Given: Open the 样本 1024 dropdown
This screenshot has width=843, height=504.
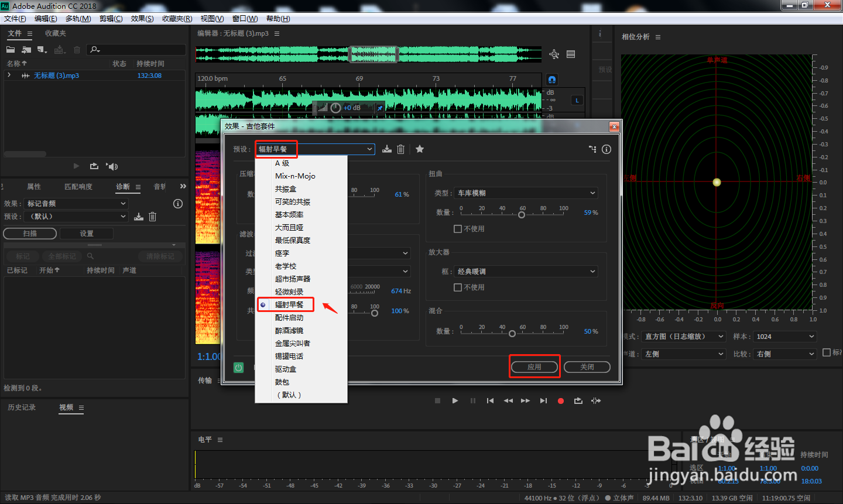Looking at the screenshot, I should (784, 337).
